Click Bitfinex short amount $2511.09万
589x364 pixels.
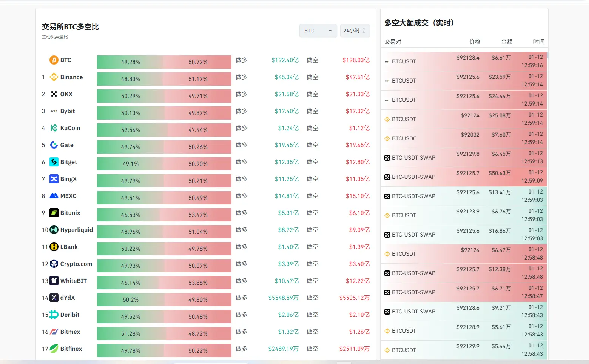click(x=355, y=349)
